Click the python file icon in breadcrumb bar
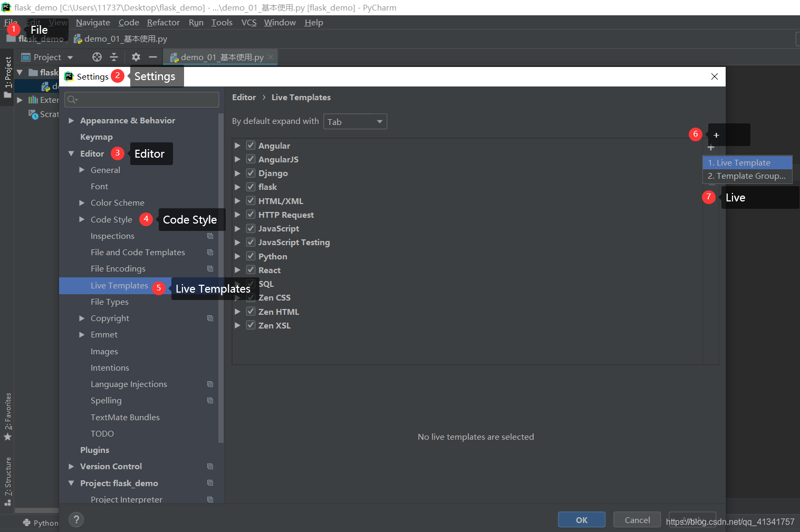800x532 pixels. 78,39
